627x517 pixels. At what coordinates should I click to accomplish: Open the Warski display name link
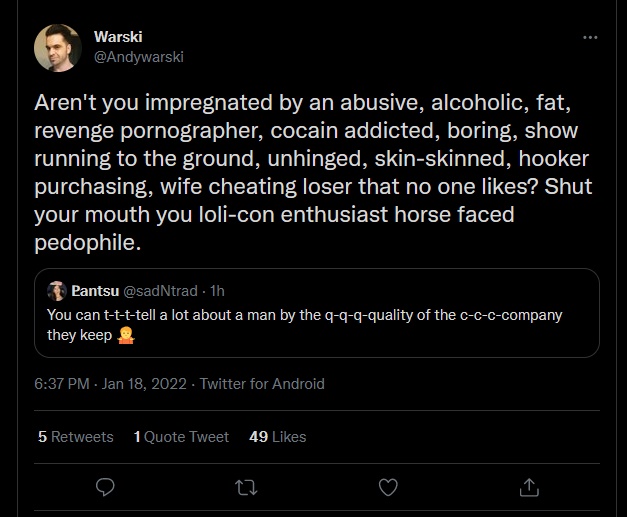tap(118, 37)
